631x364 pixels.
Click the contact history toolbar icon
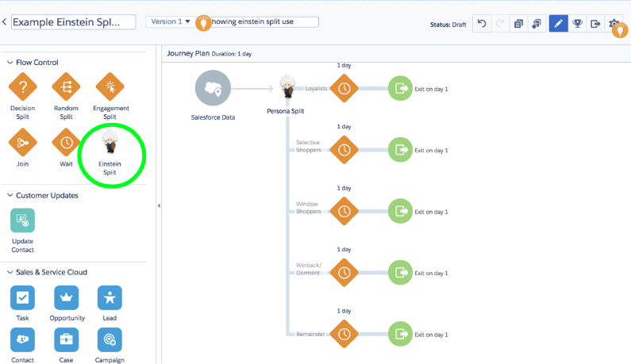(x=537, y=24)
